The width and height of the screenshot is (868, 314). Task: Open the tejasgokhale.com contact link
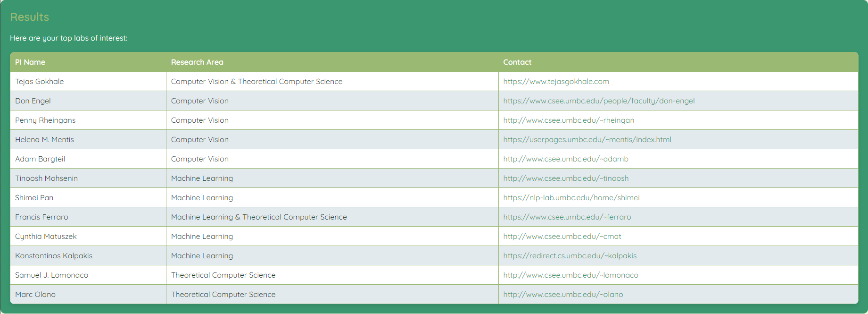556,81
